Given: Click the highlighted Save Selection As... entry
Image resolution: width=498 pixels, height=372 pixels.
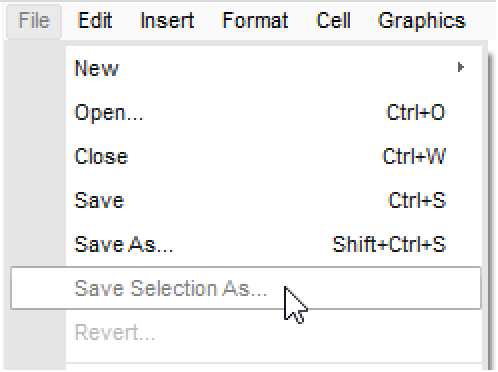Looking at the screenshot, I should (246, 288).
